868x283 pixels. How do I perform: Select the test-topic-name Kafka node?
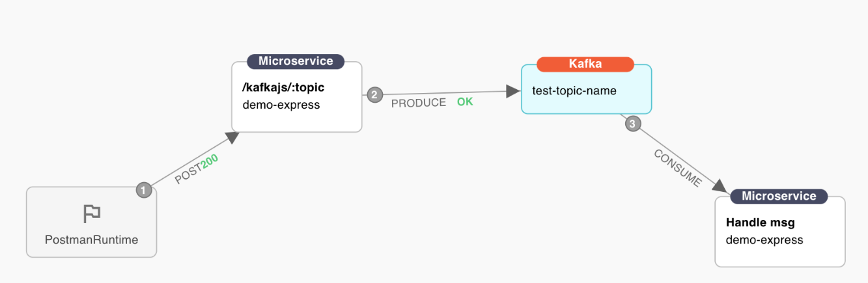(x=586, y=89)
